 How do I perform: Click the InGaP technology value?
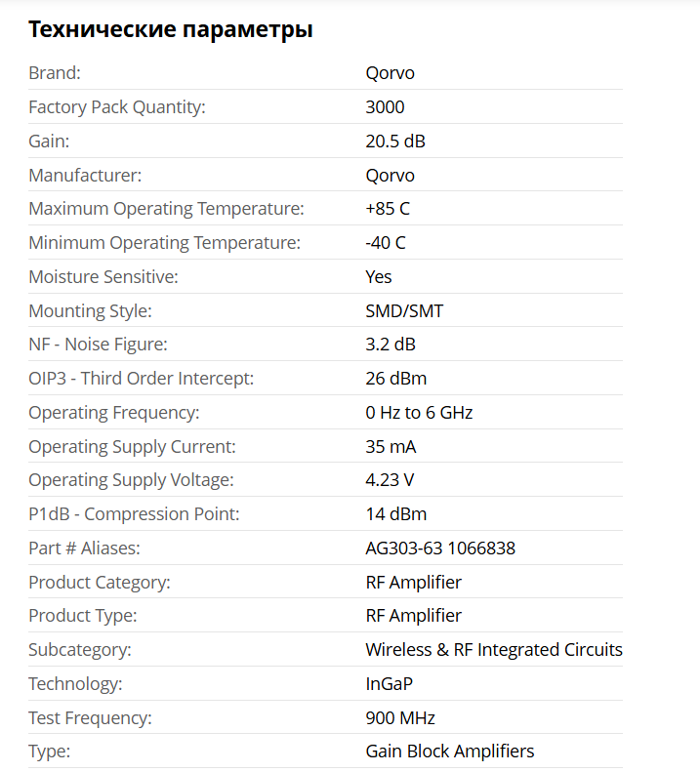pyautogui.click(x=389, y=684)
